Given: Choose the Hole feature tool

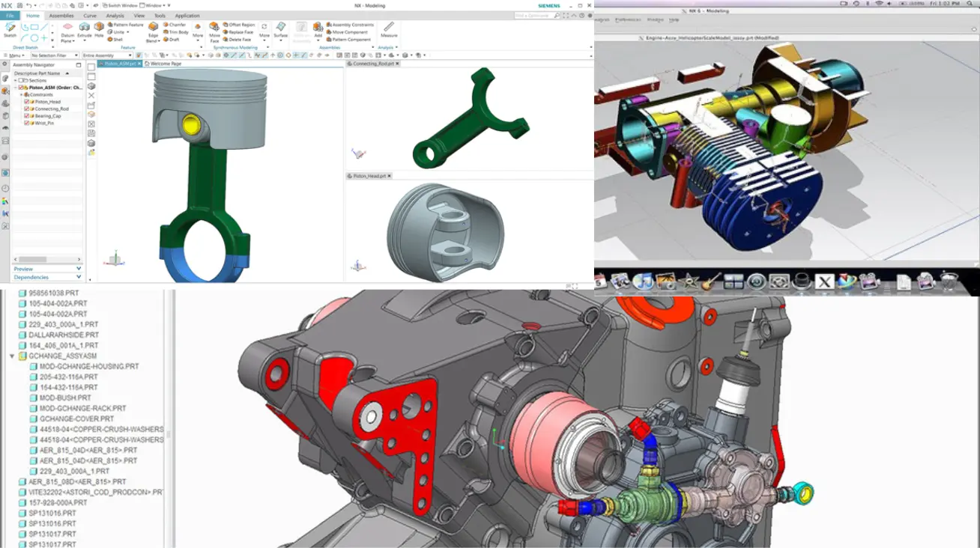Looking at the screenshot, I should (x=99, y=30).
